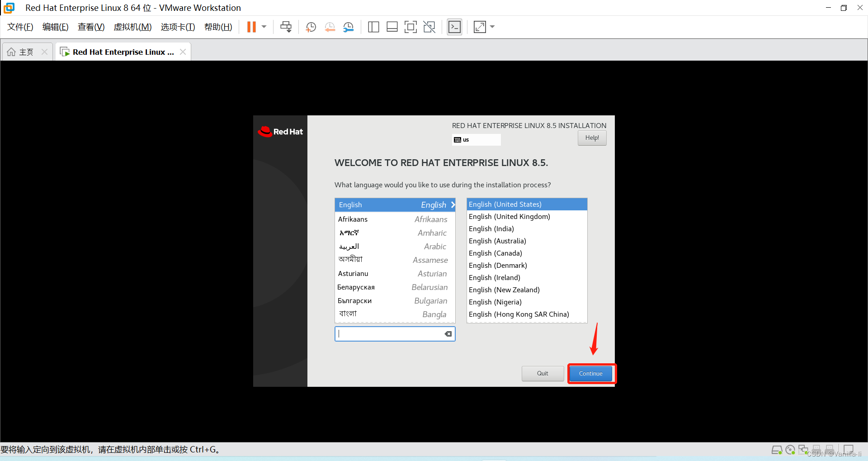Click the network adapter status icon

coord(804,450)
